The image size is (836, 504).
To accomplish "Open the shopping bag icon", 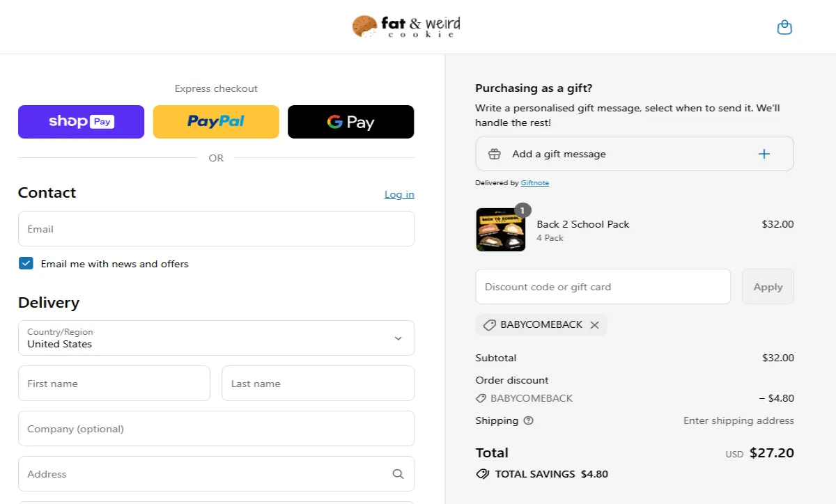I will [x=784, y=26].
